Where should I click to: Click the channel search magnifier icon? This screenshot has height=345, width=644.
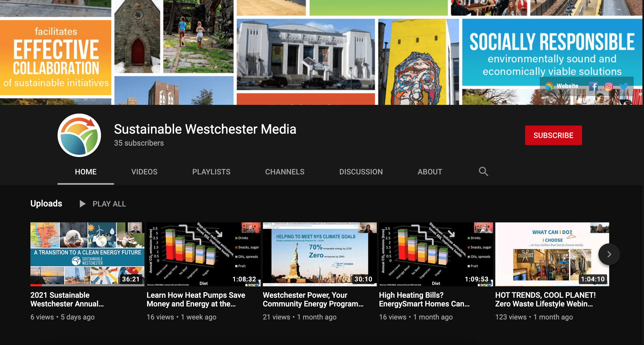(x=483, y=172)
